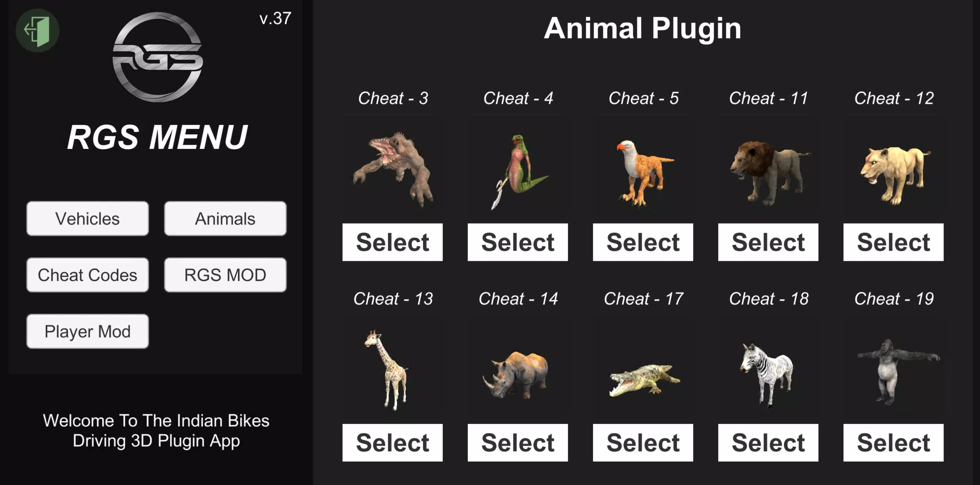Open the Vehicles menu section
The image size is (980, 485).
88,218
